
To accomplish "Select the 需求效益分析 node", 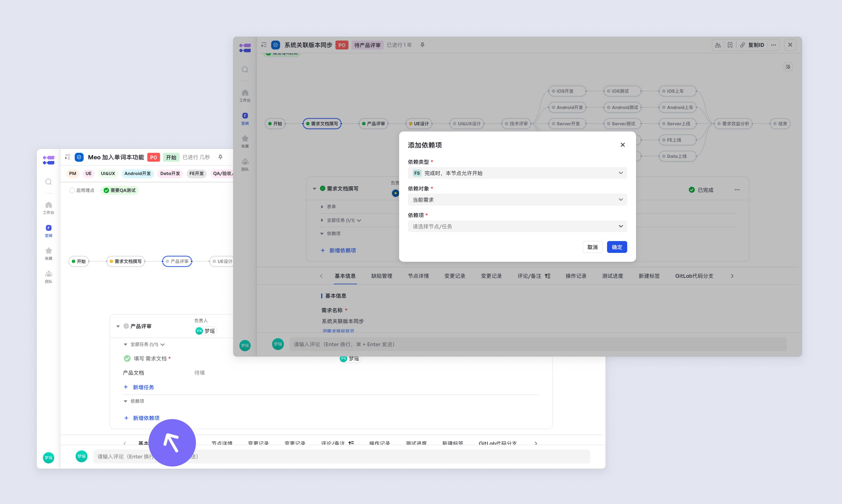I will pyautogui.click(x=733, y=124).
